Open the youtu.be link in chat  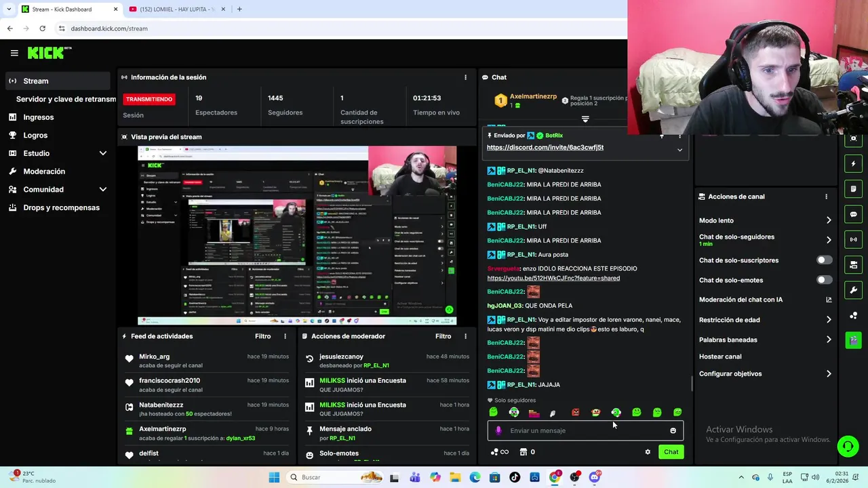553,278
